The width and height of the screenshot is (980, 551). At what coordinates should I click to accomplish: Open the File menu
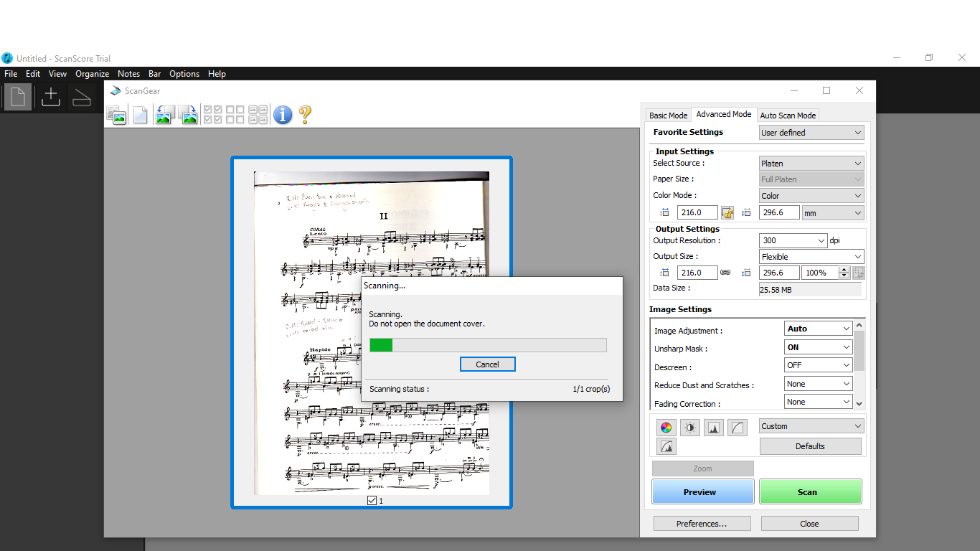(x=11, y=74)
